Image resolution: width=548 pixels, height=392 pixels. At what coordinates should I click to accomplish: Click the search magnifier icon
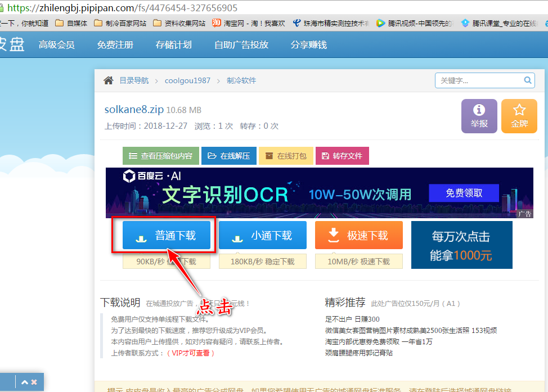click(527, 80)
